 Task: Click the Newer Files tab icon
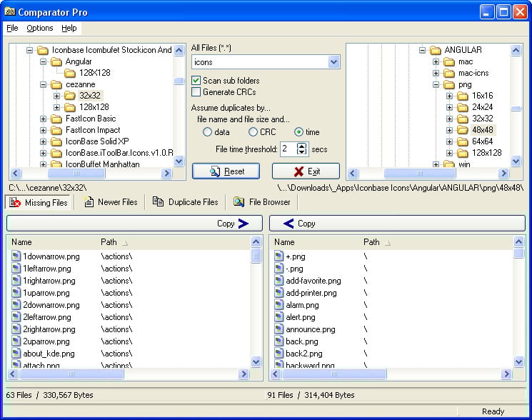pyautogui.click(x=89, y=202)
